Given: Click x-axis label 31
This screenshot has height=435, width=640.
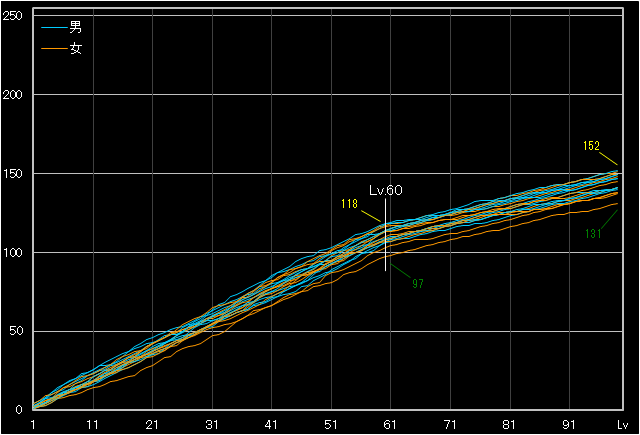Looking at the screenshot, I should (212, 425).
